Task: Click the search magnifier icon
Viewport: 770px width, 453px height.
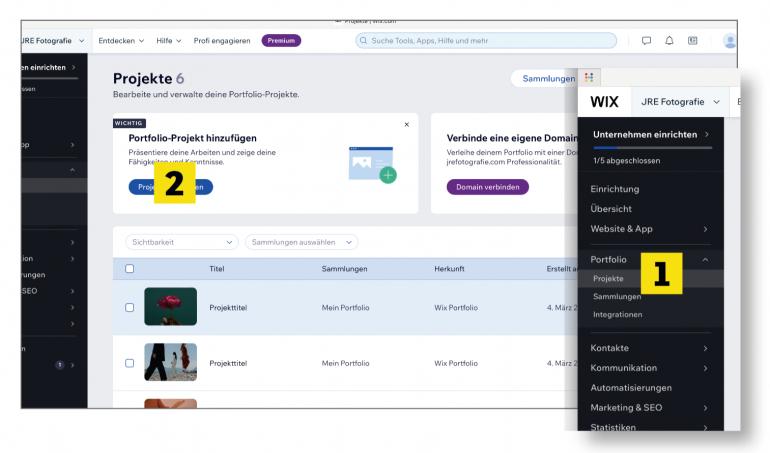Action: 363,41
